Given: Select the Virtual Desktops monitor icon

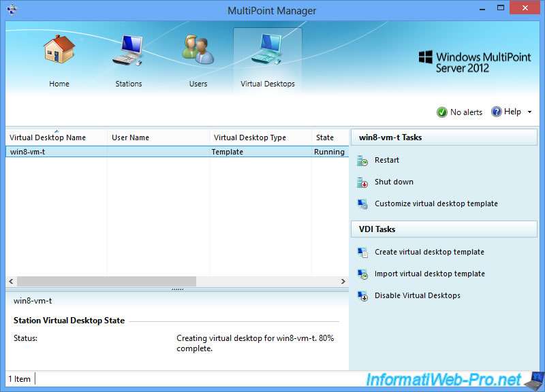Looking at the screenshot, I should (x=267, y=48).
